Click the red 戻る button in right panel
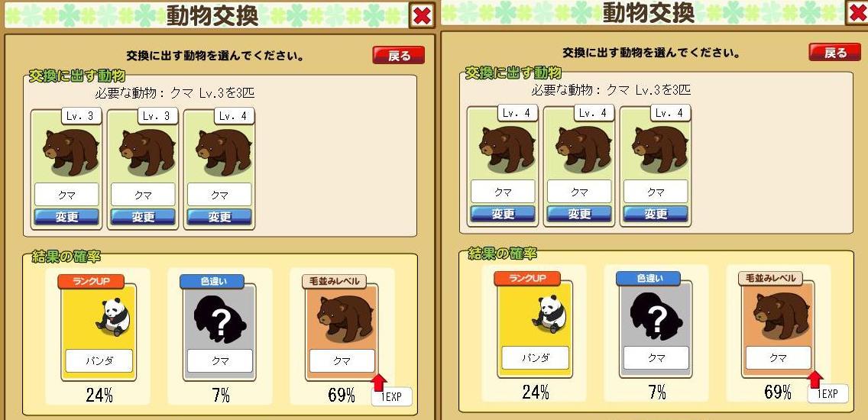 click(x=835, y=53)
